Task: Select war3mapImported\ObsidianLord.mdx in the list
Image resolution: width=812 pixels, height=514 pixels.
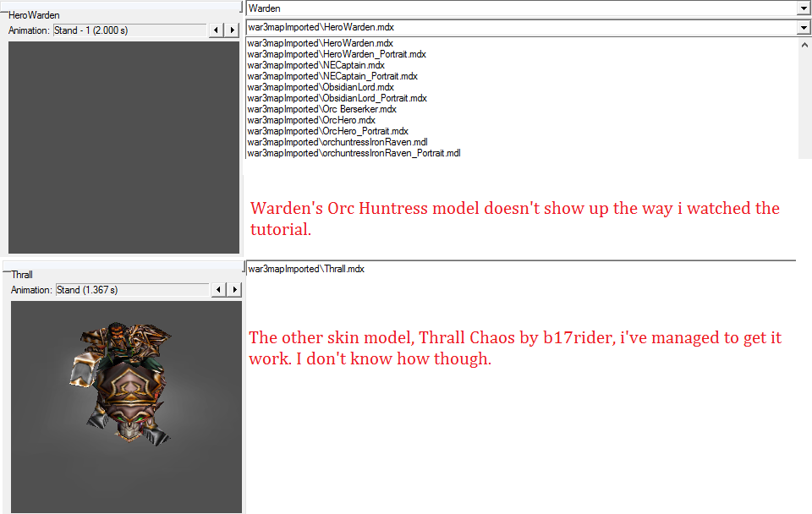Action: [321, 87]
